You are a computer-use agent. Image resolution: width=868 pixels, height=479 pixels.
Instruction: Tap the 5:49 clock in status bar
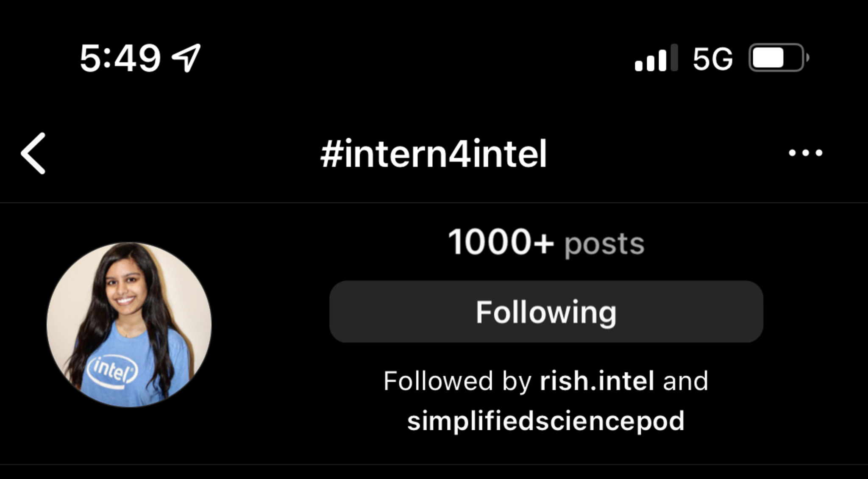(x=120, y=58)
